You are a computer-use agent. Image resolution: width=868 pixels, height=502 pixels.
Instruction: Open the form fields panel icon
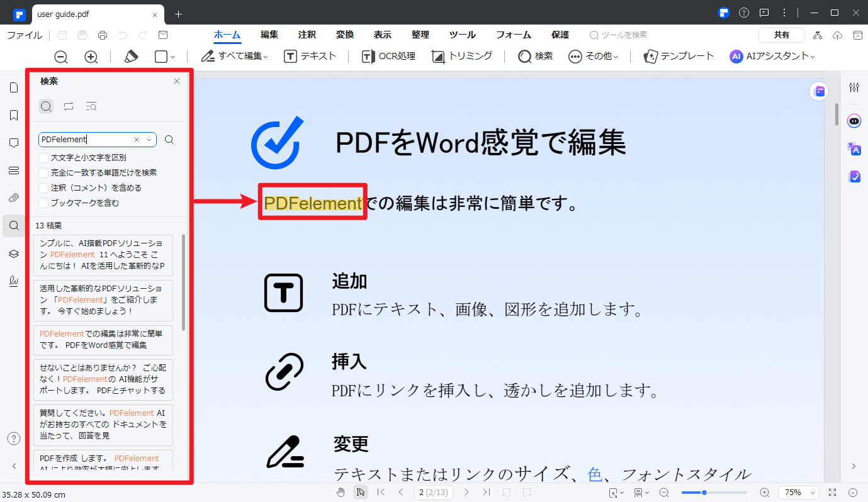click(x=14, y=170)
